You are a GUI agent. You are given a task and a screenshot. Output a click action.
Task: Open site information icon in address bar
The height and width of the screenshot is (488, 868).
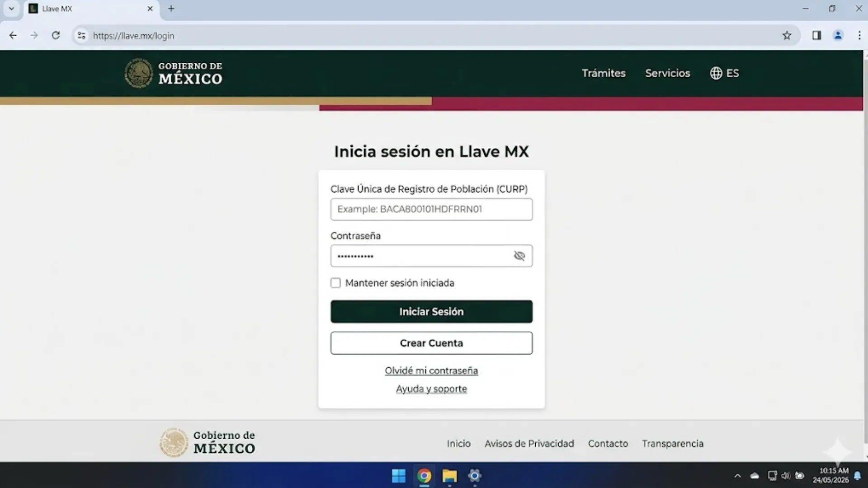click(81, 35)
